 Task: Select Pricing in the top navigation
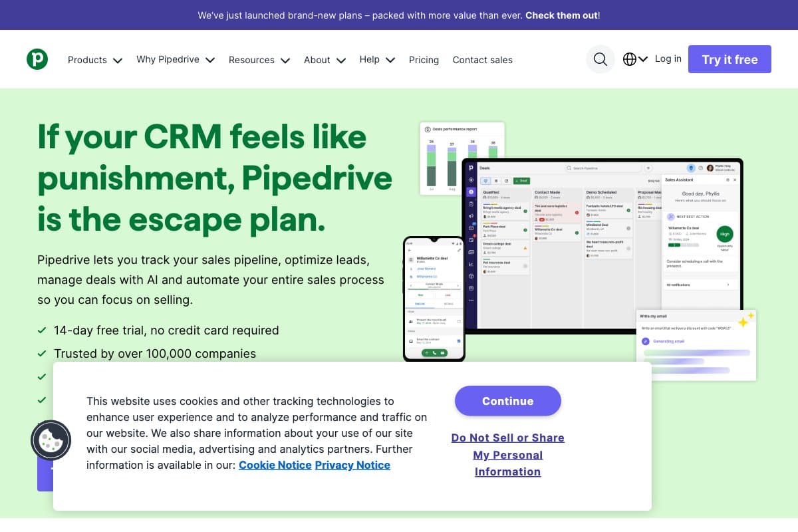click(x=424, y=60)
